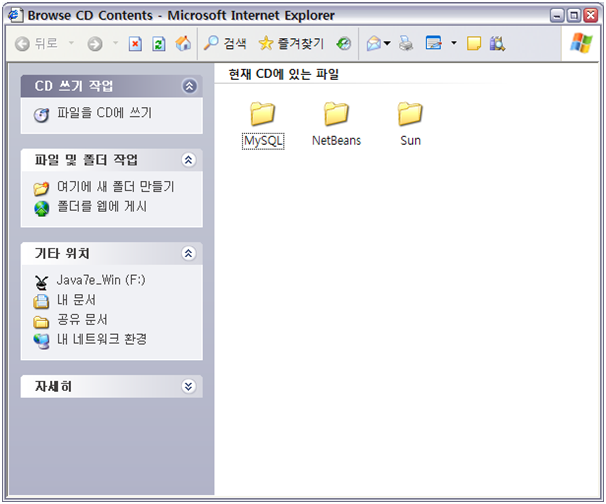
Task: Expand the 자세히 details panel
Action: 188,386
